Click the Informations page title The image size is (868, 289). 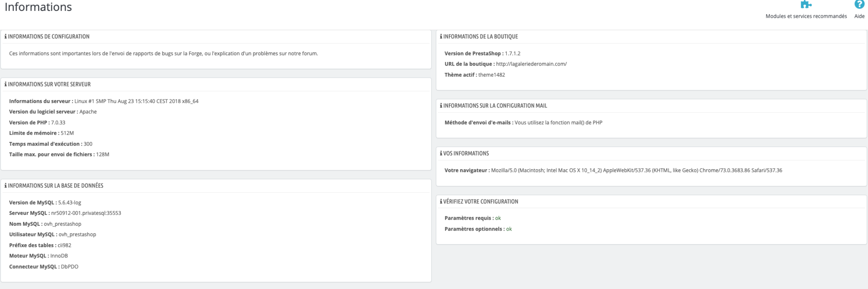(38, 7)
